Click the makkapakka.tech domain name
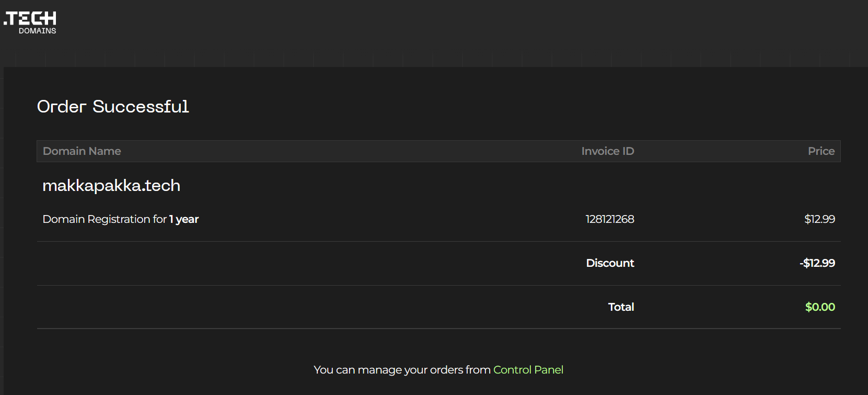This screenshot has width=868, height=395. click(x=111, y=186)
